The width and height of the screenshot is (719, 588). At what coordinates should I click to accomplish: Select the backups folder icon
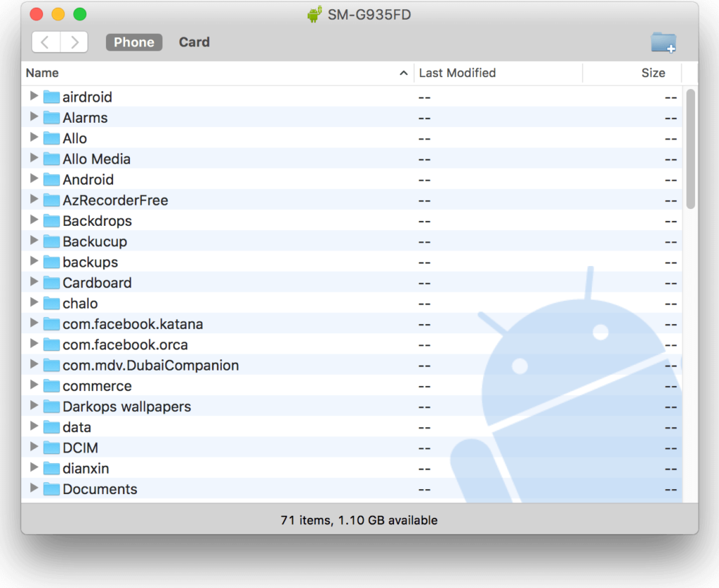point(51,262)
